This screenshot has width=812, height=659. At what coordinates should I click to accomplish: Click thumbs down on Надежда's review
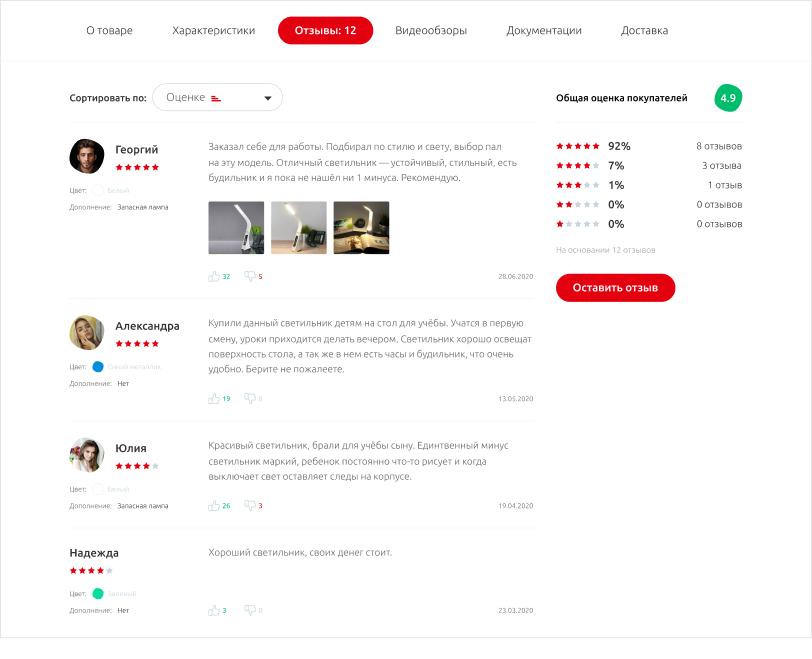(250, 610)
